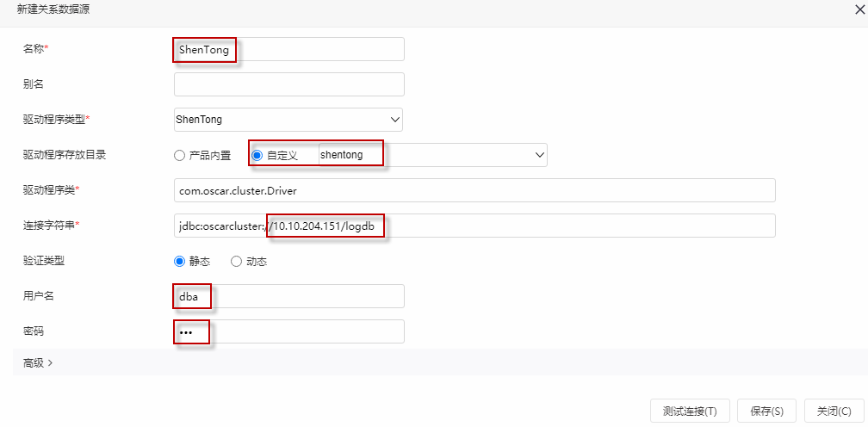This screenshot has width=868, height=427.
Task: Click the 保存(S) button
Action: coord(766,411)
